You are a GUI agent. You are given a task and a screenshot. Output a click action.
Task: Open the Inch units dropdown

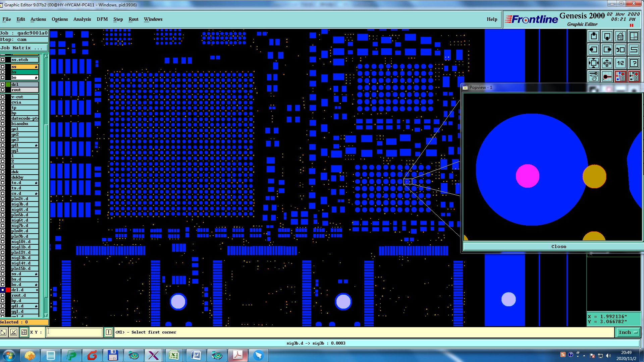tap(627, 332)
